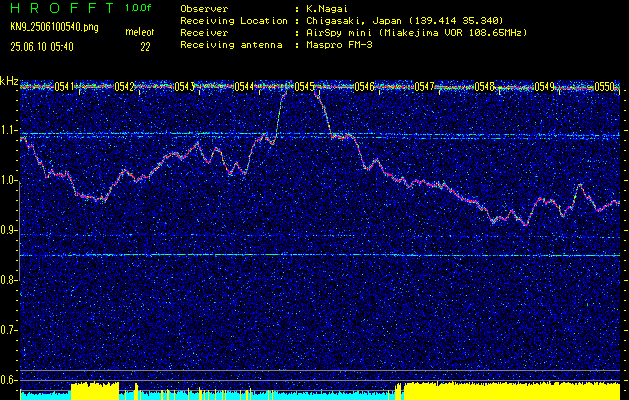
Task: Select the file name KN9_2506100540.png
Action: 54,27
